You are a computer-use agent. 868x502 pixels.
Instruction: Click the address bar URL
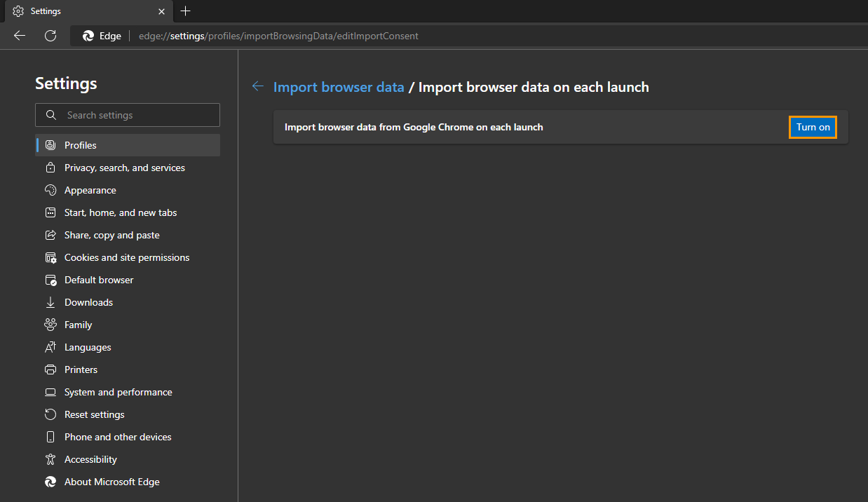pyautogui.click(x=278, y=36)
